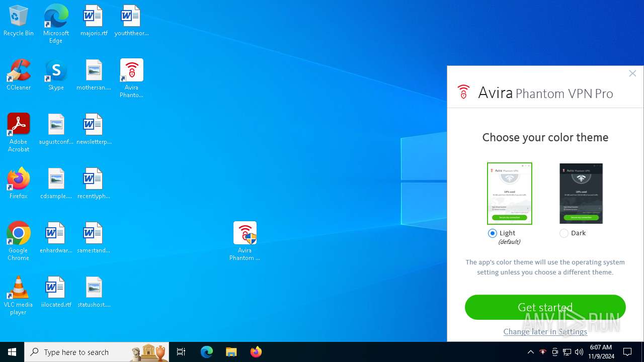The image size is (644, 362).
Task: Open taskbar clock showing 6:07 AM
Action: coord(602,352)
